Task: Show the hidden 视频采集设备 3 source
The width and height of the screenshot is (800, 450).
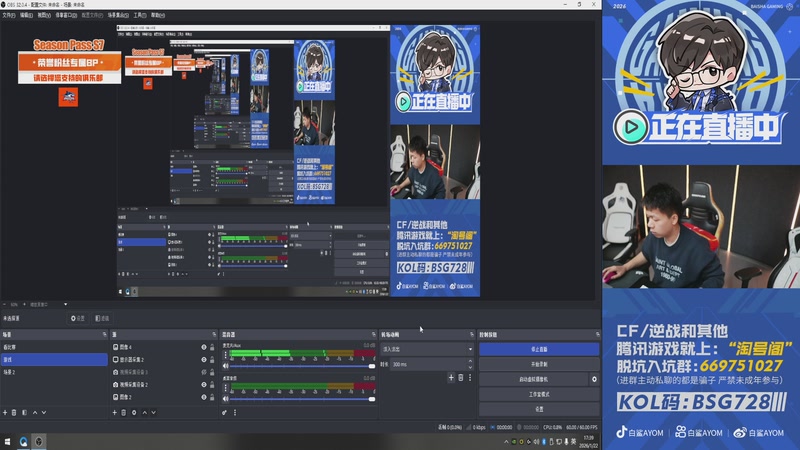Action: (x=204, y=372)
